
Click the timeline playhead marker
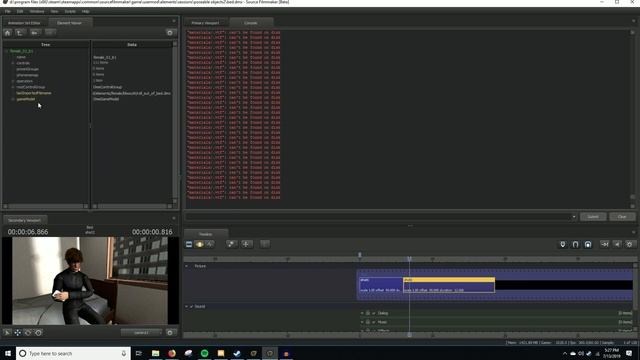[409, 259]
